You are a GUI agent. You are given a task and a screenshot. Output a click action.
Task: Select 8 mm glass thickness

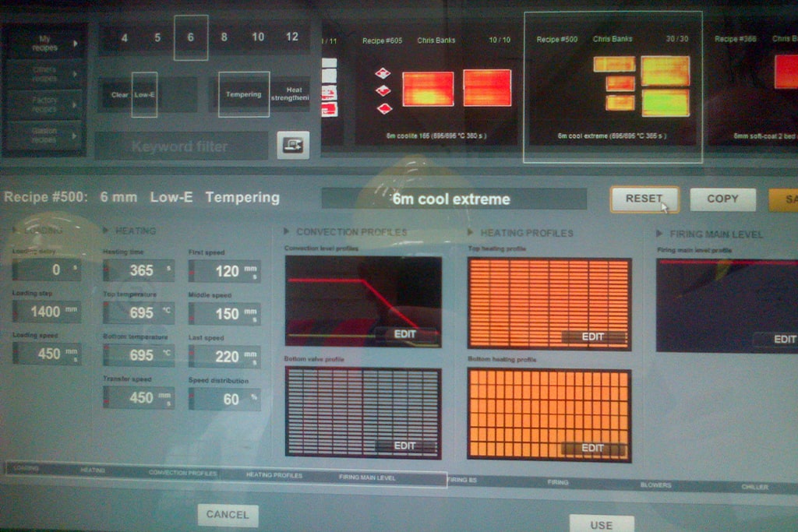coord(224,37)
